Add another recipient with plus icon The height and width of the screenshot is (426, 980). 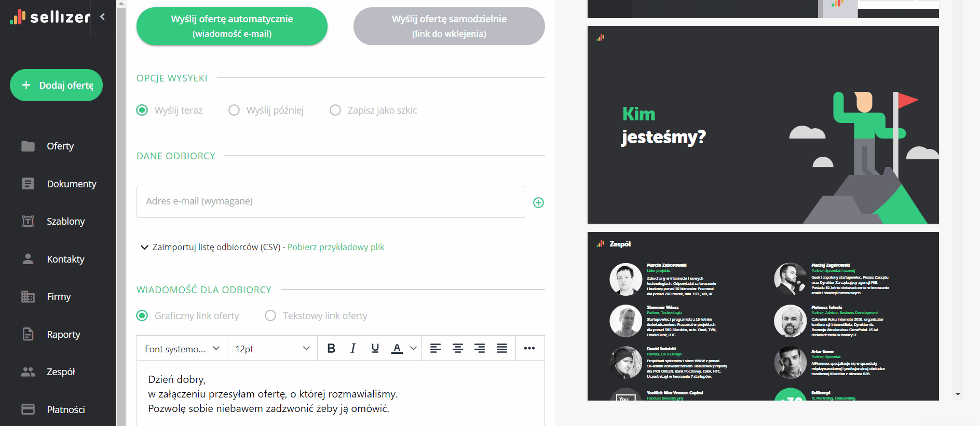[538, 202]
